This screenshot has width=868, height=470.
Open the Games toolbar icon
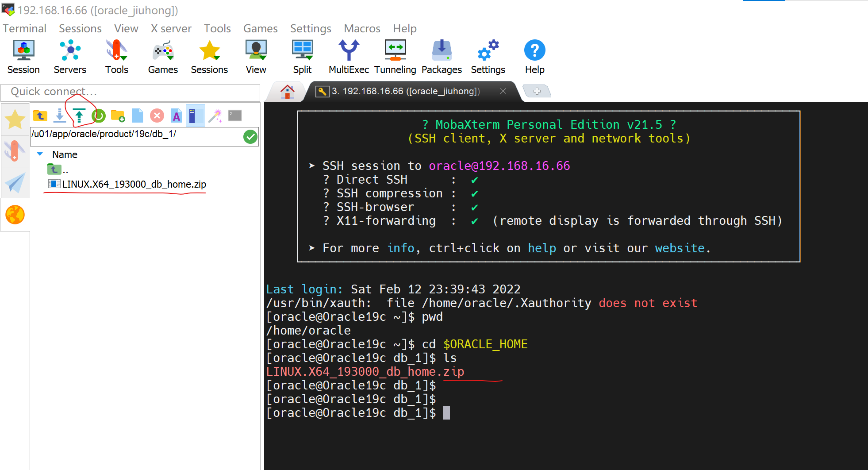tap(163, 57)
